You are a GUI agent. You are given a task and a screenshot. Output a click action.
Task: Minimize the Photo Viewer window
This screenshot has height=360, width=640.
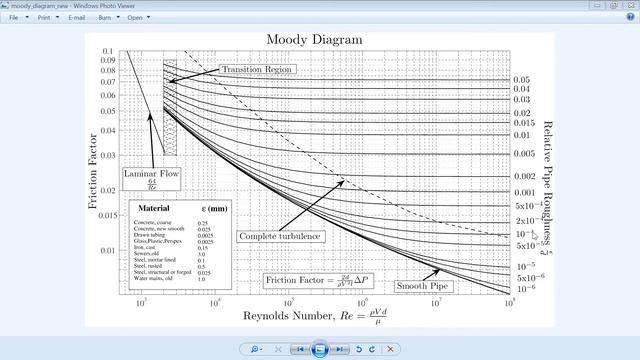tap(597, 5)
